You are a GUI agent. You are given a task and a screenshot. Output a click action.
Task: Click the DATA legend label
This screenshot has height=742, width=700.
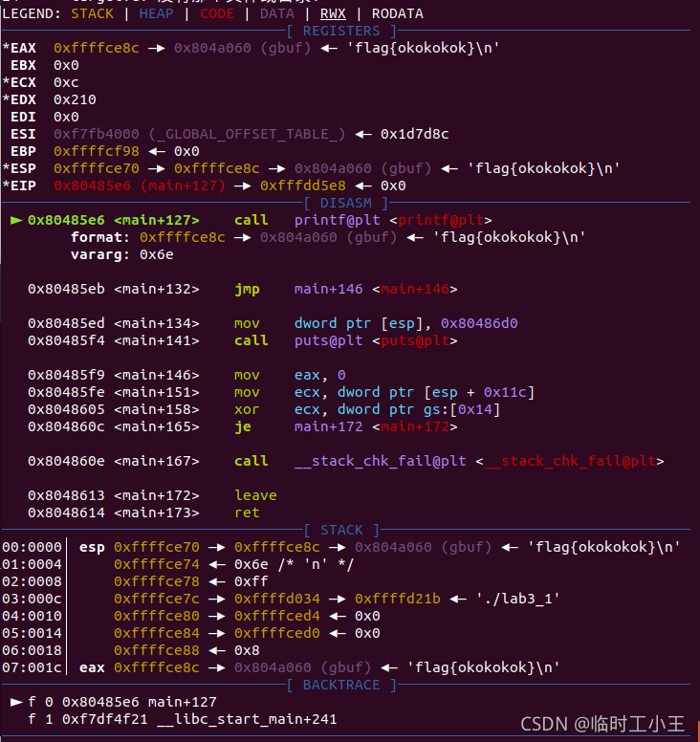tap(277, 13)
